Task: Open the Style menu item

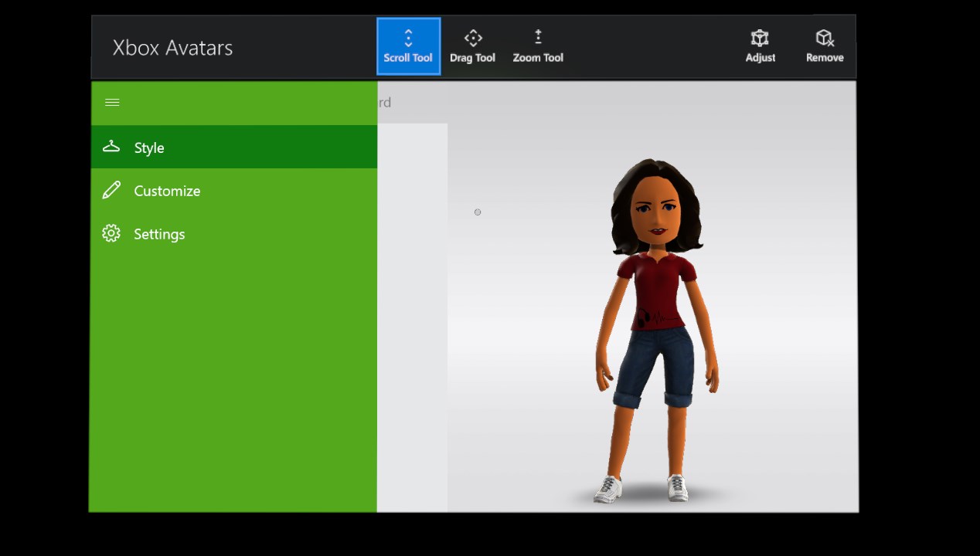Action: (233, 147)
